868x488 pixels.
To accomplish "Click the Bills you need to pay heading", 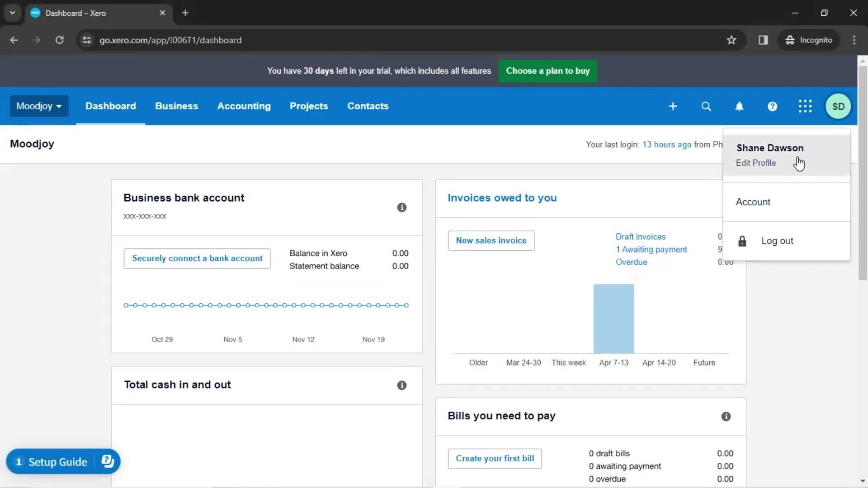I will [x=501, y=416].
